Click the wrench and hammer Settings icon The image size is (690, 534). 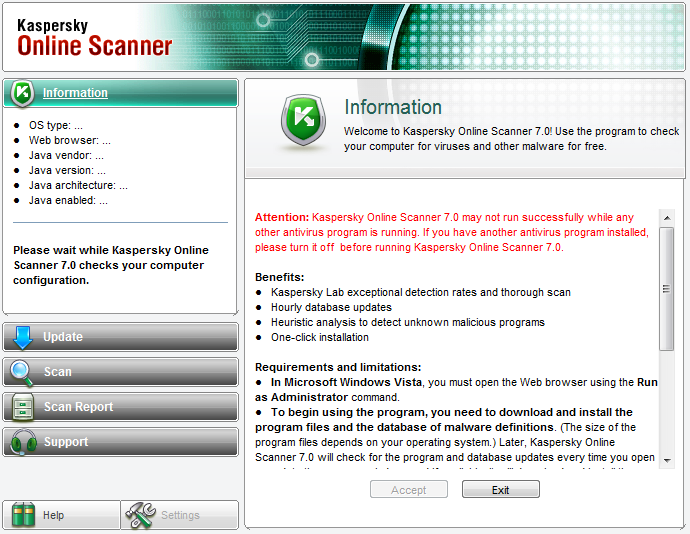(141, 515)
